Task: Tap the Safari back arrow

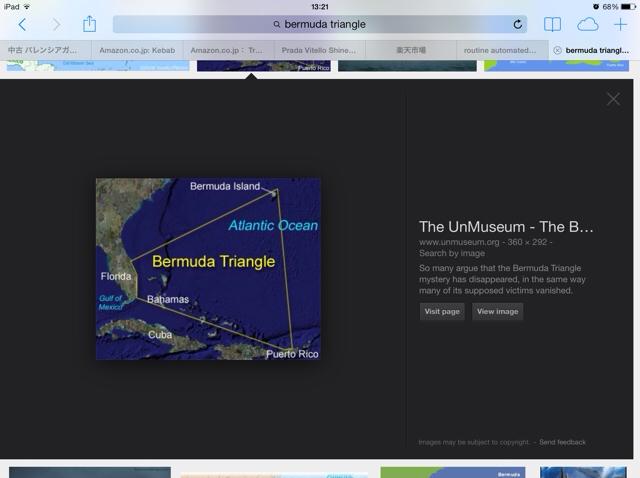Action: pyautogui.click(x=22, y=24)
